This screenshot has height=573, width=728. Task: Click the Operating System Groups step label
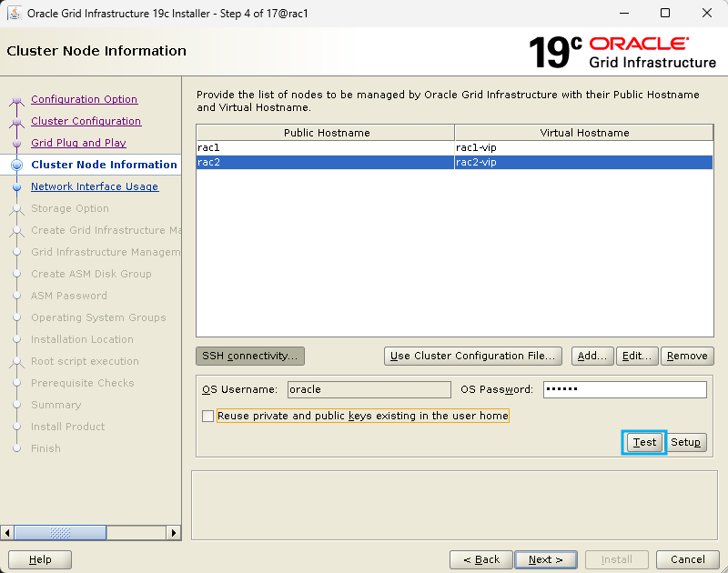click(x=98, y=317)
